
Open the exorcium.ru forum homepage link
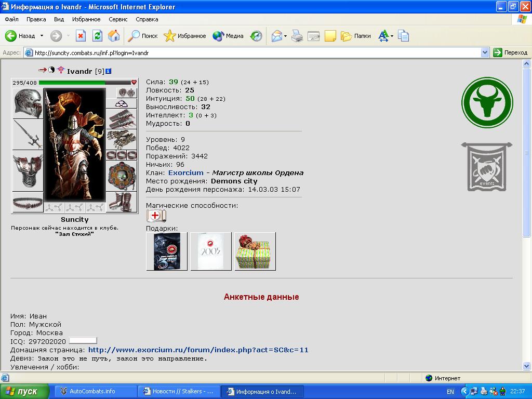click(x=198, y=350)
